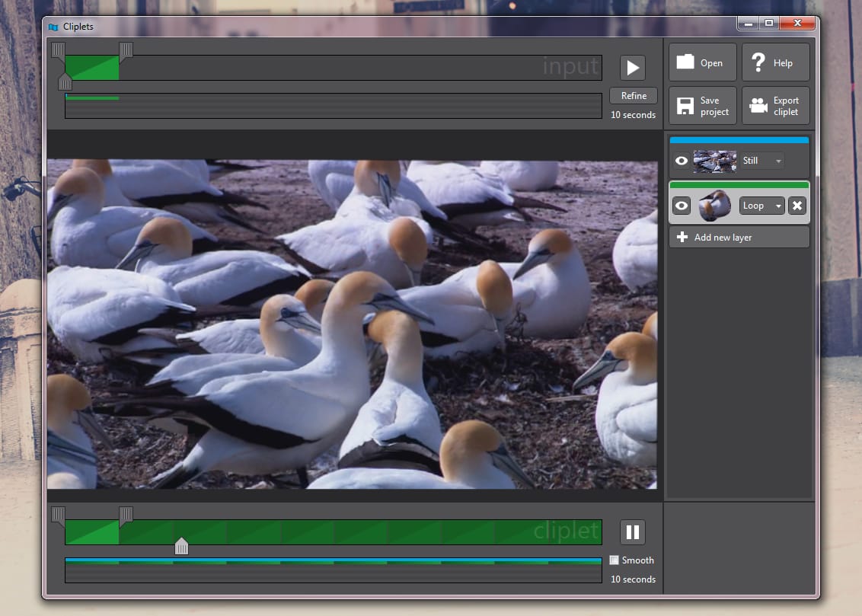Viewport: 862px width, 616px height.
Task: Click the input '10 seconds' duration label
Action: (634, 115)
